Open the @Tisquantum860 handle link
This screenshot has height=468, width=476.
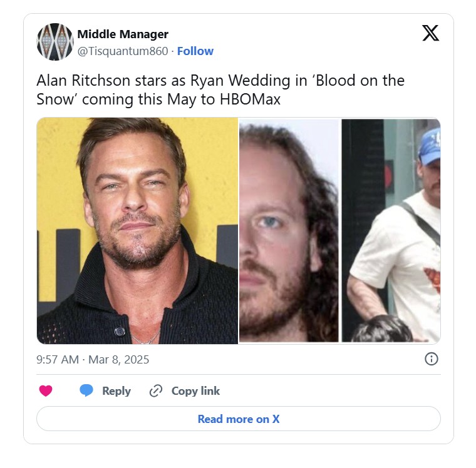click(123, 51)
